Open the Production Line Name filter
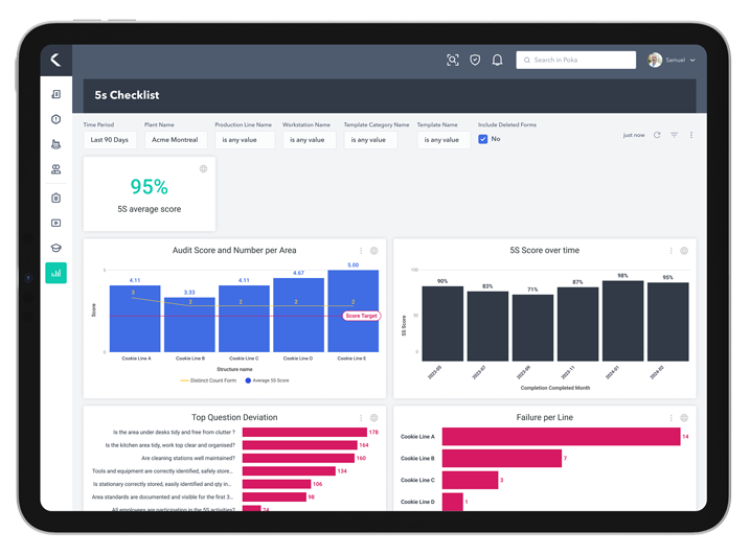 (240, 140)
